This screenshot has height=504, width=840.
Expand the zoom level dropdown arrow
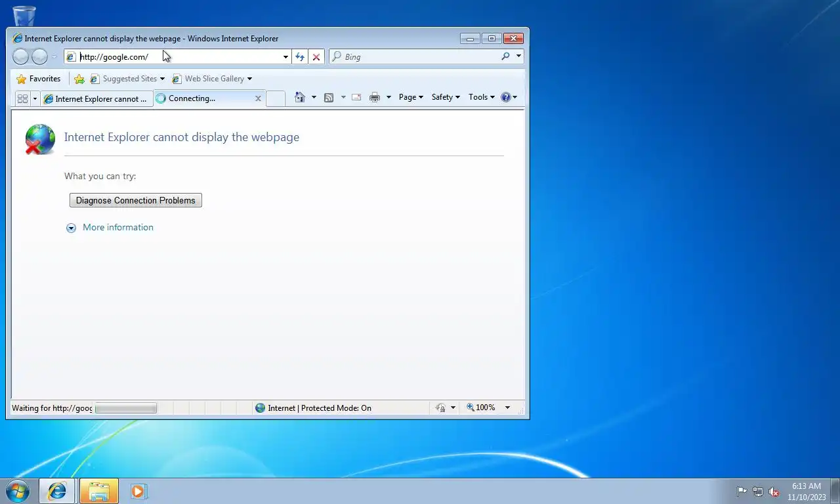click(507, 408)
